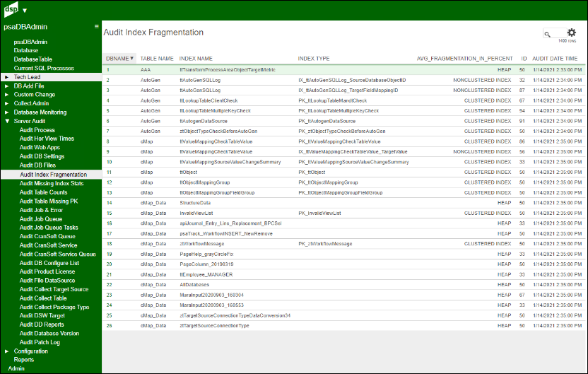
Task: Open Audit DB Files page
Action: point(37,165)
